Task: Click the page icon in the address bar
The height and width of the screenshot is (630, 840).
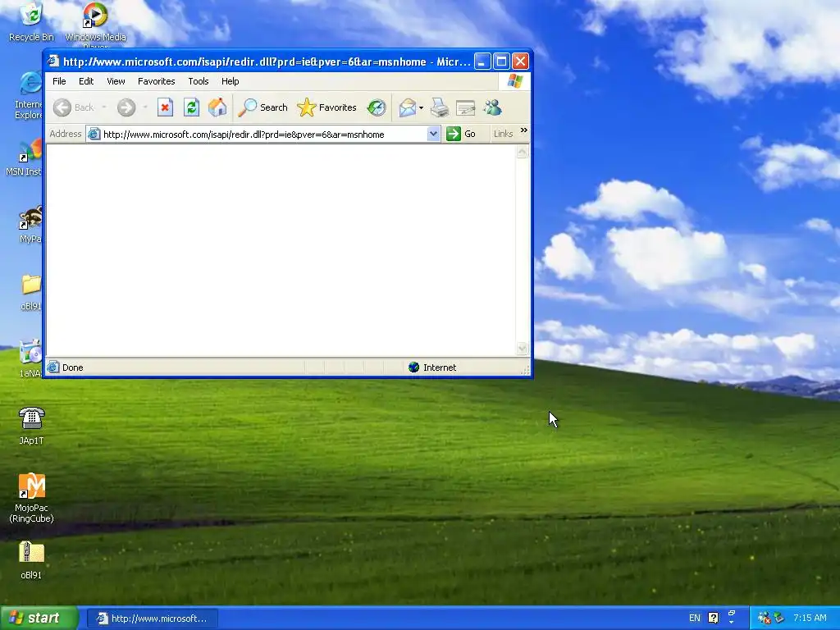Action: (x=94, y=134)
